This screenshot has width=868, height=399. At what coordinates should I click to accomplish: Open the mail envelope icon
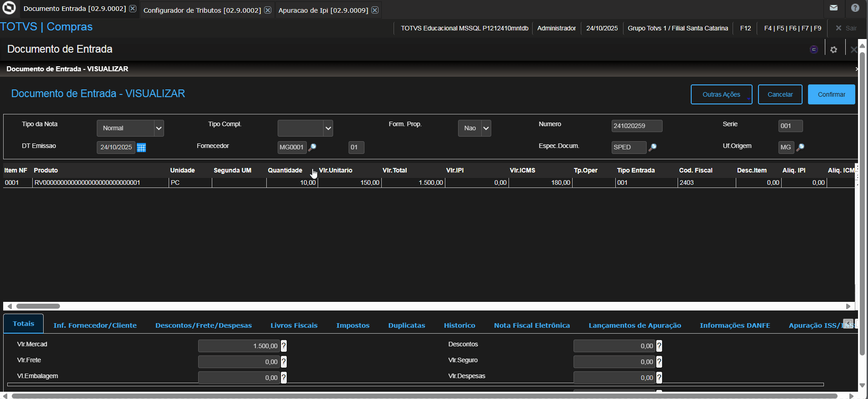833,8
